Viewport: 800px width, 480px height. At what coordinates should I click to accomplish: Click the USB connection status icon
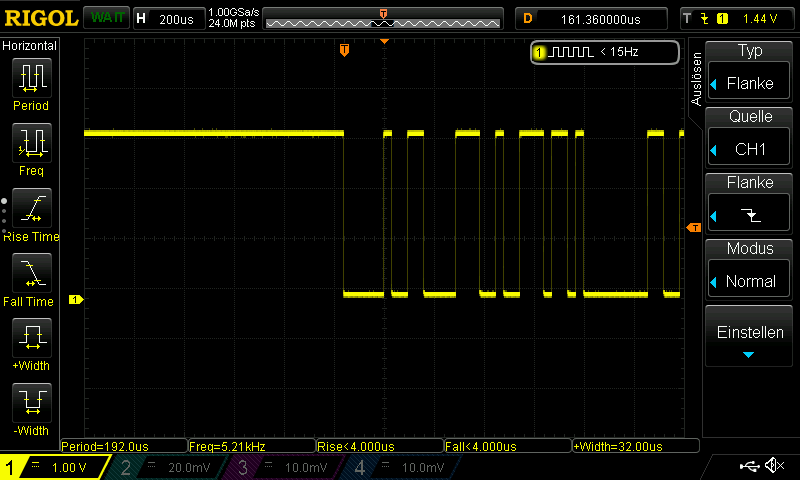(x=750, y=466)
